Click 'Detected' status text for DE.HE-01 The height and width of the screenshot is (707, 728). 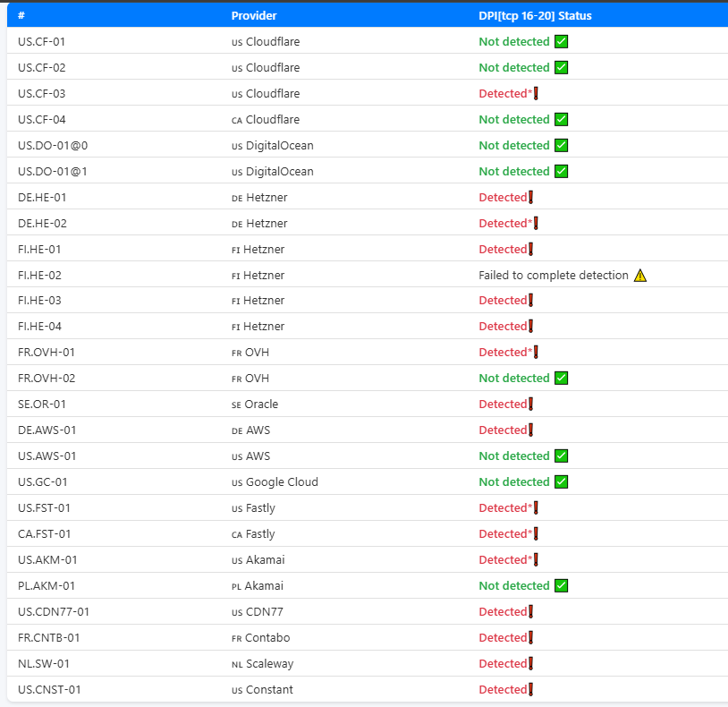point(503,198)
